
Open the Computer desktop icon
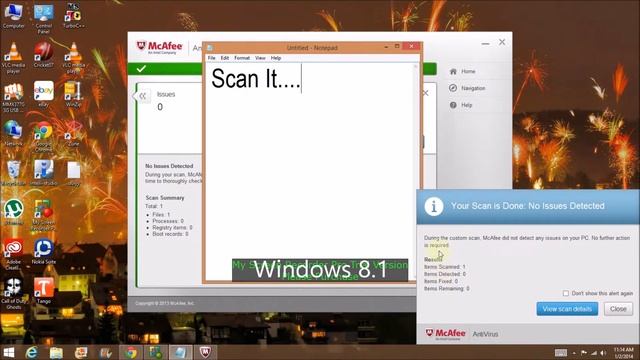pos(13,16)
